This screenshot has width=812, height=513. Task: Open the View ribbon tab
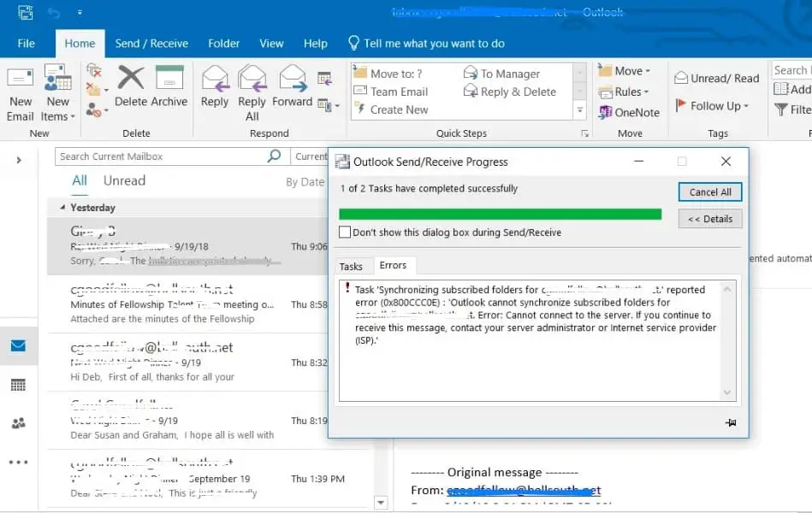coord(271,44)
